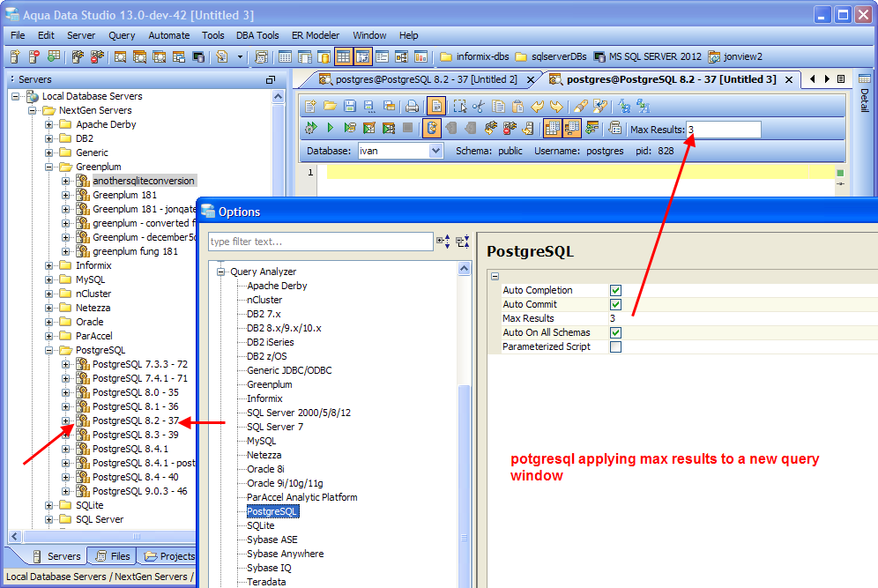This screenshot has height=588, width=878.
Task: Switch to the Projects tab
Action: 169,556
